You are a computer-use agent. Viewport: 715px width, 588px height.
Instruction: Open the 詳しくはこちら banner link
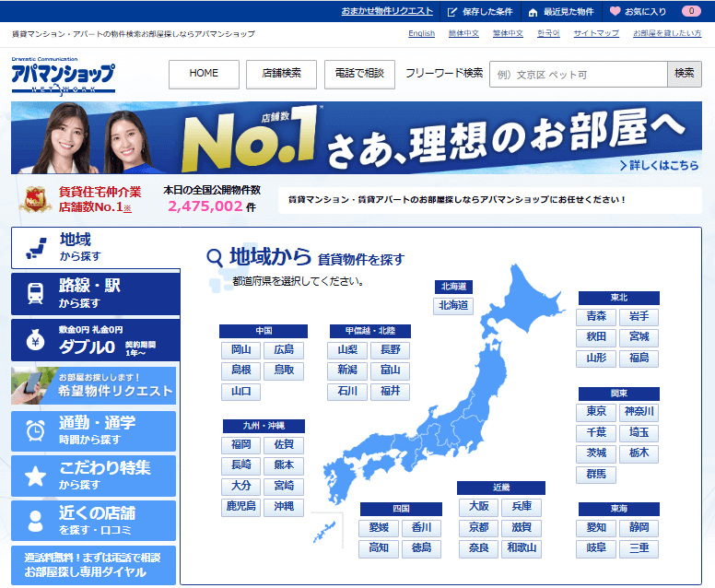click(x=658, y=166)
